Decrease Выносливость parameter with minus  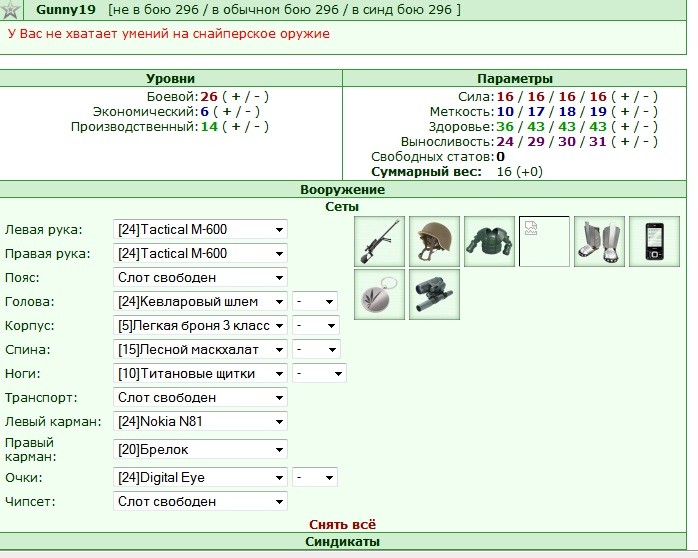646,142
